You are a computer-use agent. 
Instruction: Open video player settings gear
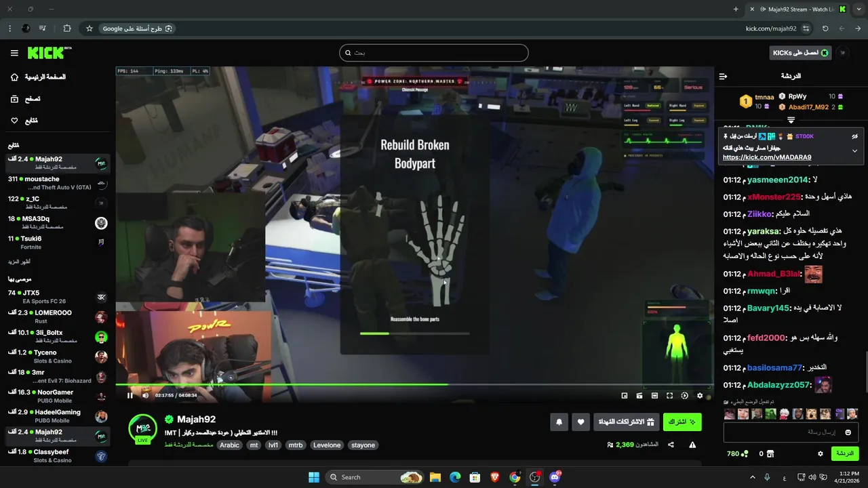pos(699,396)
